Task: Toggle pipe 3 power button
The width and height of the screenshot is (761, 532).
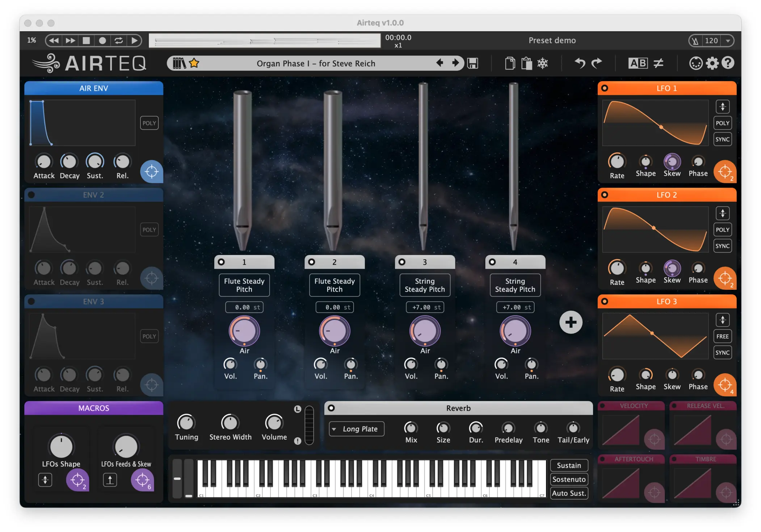Action: (402, 262)
